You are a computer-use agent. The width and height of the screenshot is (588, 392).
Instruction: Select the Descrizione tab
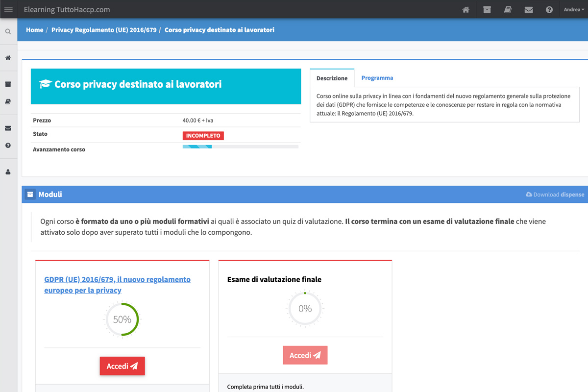tap(332, 78)
